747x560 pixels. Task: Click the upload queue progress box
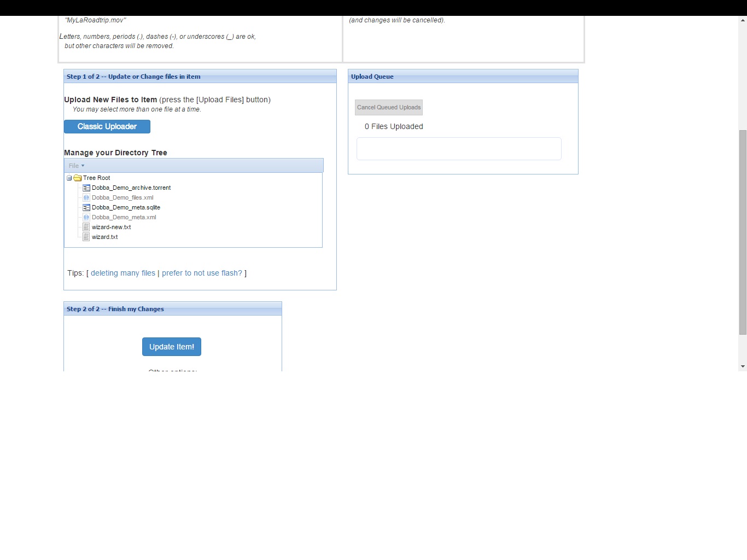pyautogui.click(x=459, y=149)
